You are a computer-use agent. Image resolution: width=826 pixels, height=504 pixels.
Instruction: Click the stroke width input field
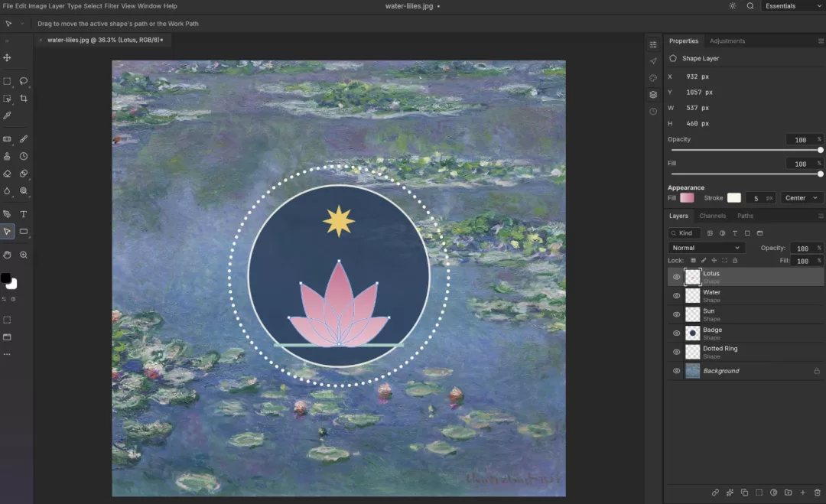(x=760, y=198)
